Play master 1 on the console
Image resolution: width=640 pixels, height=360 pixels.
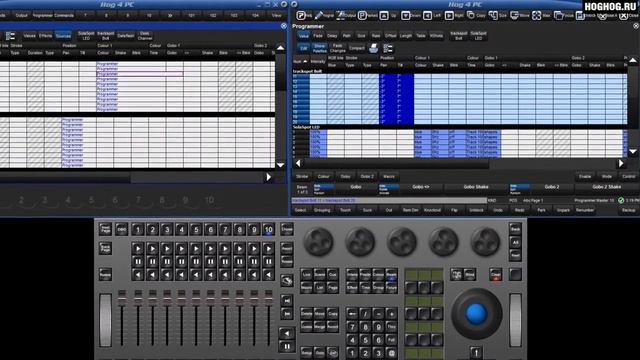pos(138,249)
